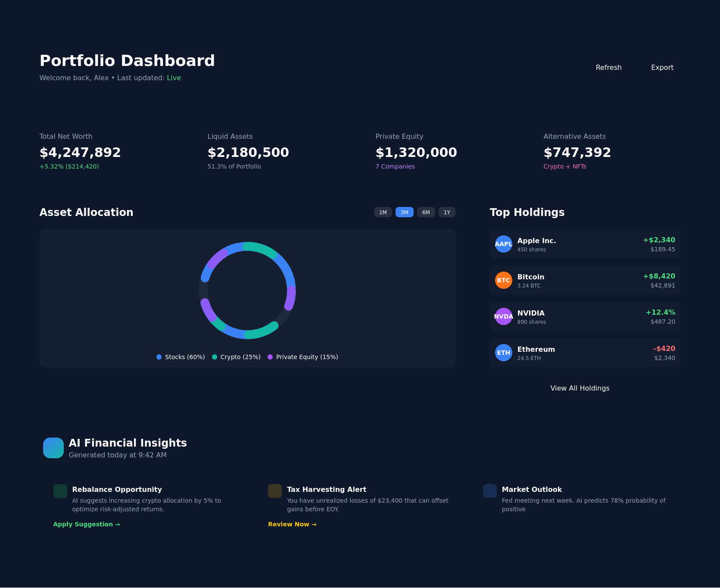
Task: Click the NVDA icon for NVIDIA
Action: coord(503,316)
